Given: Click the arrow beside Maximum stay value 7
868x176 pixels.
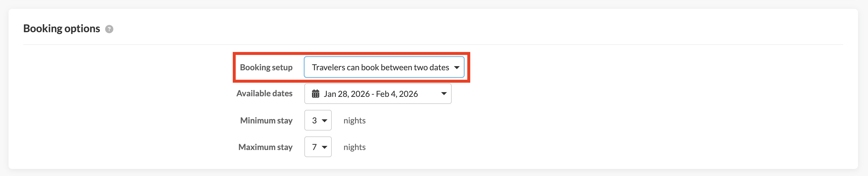Looking at the screenshot, I should point(324,147).
